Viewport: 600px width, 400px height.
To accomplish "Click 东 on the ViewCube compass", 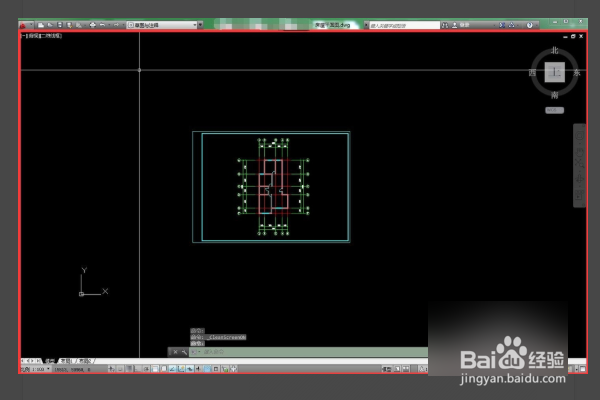I will click(x=577, y=73).
